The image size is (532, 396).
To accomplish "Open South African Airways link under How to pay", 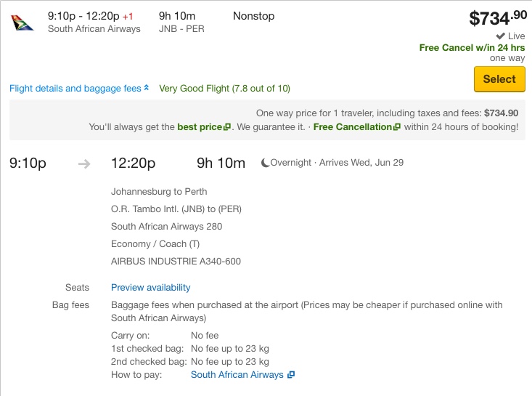I will click(x=237, y=375).
